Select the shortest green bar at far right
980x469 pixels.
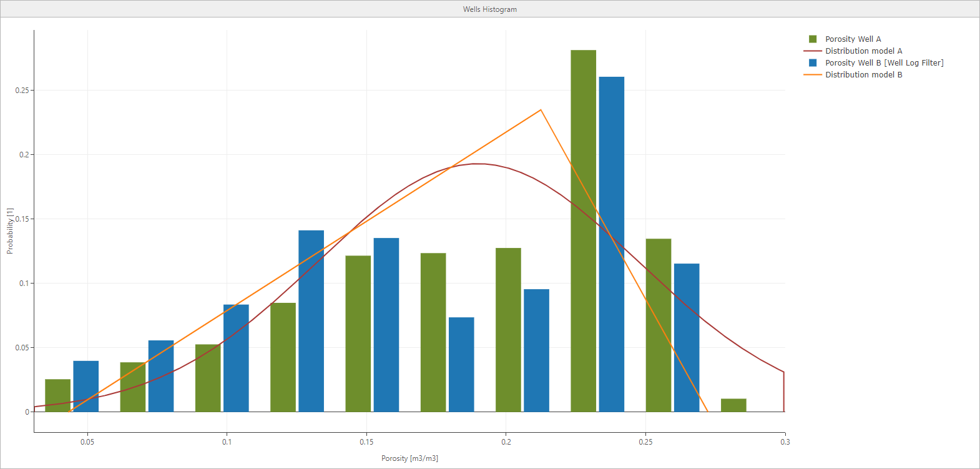tap(733, 405)
